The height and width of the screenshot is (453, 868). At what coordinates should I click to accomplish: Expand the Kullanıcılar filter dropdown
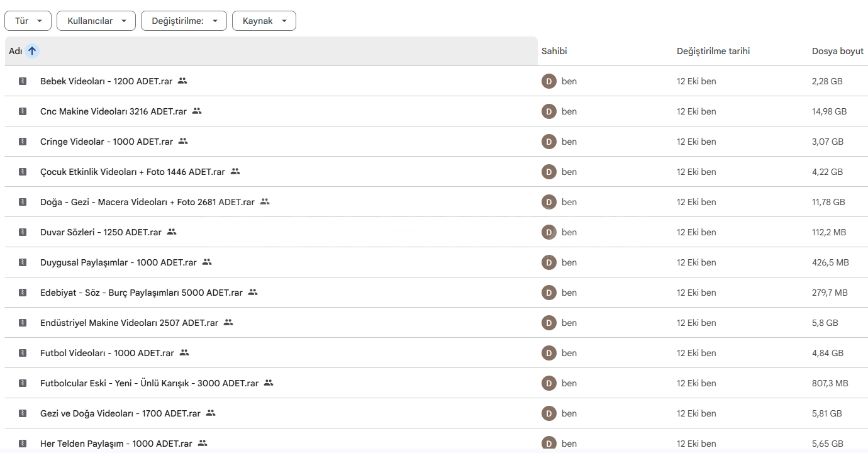[96, 21]
